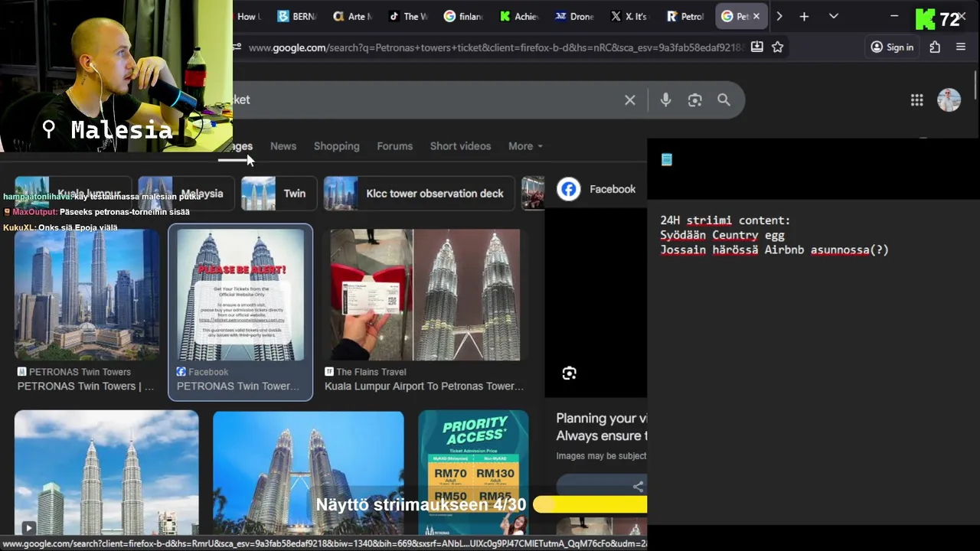Open the Short videos search tab
Screen dimensions: 980x551
click(x=460, y=146)
